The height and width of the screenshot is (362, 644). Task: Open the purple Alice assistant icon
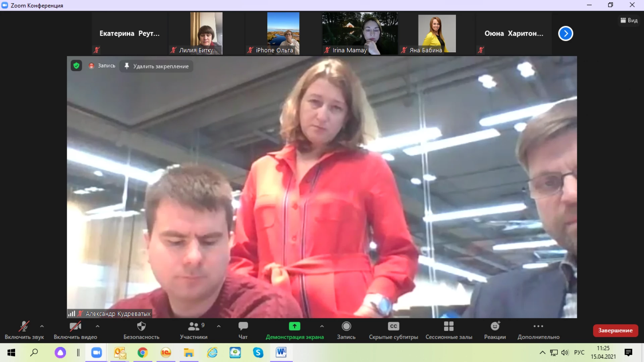point(60,352)
